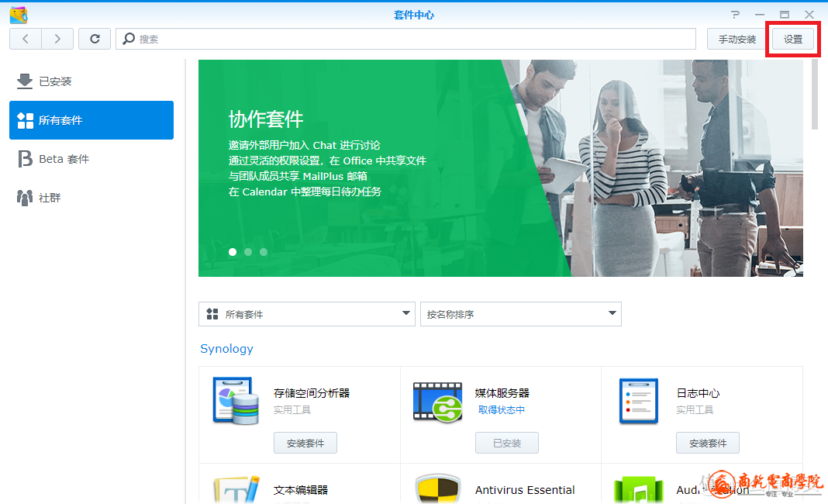The width and height of the screenshot is (828, 504).
Task: Open Beta 套件 category
Action: point(91,158)
